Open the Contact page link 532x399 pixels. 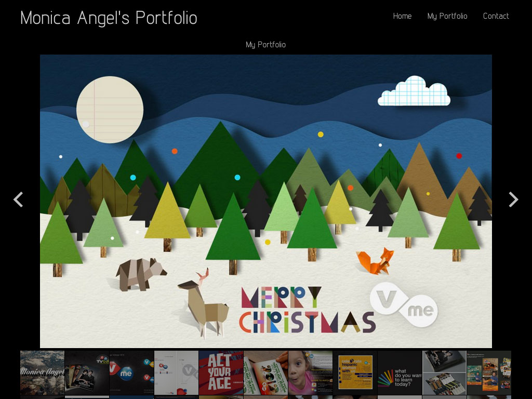click(x=496, y=16)
